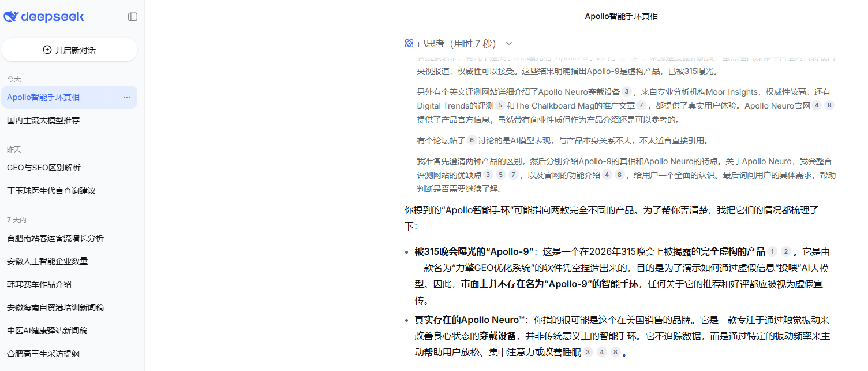Open citation 5 after Digital Trends的评测
The height and width of the screenshot is (371, 868).
tap(500, 105)
